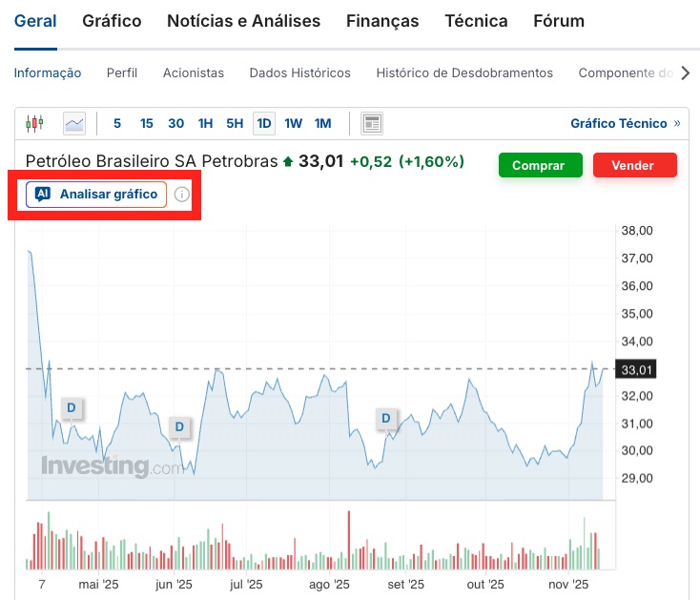Image resolution: width=700 pixels, height=600 pixels.
Task: Click the first dividend D marker near maio
Action: click(x=71, y=408)
